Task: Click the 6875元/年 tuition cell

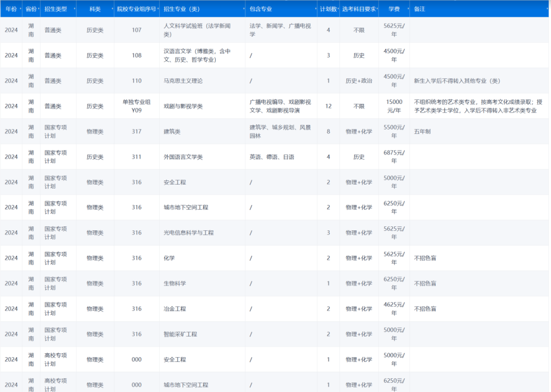Action: pos(394,156)
